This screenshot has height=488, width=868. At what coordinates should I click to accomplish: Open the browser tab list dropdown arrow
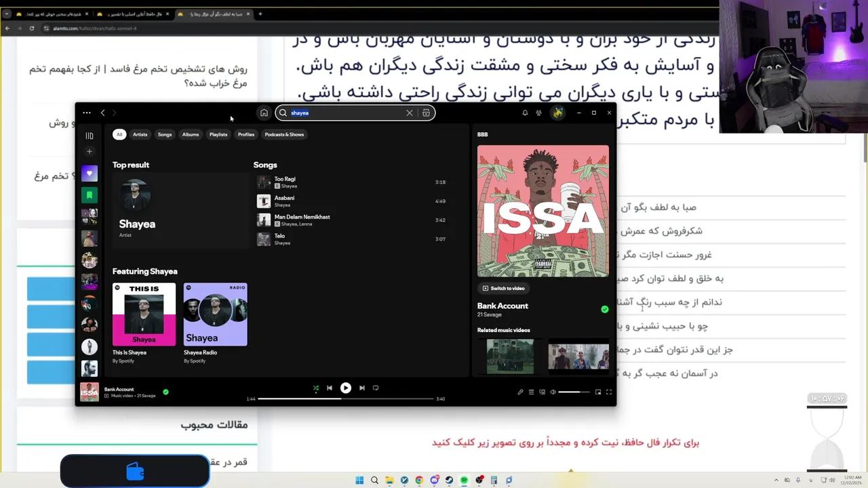7,14
